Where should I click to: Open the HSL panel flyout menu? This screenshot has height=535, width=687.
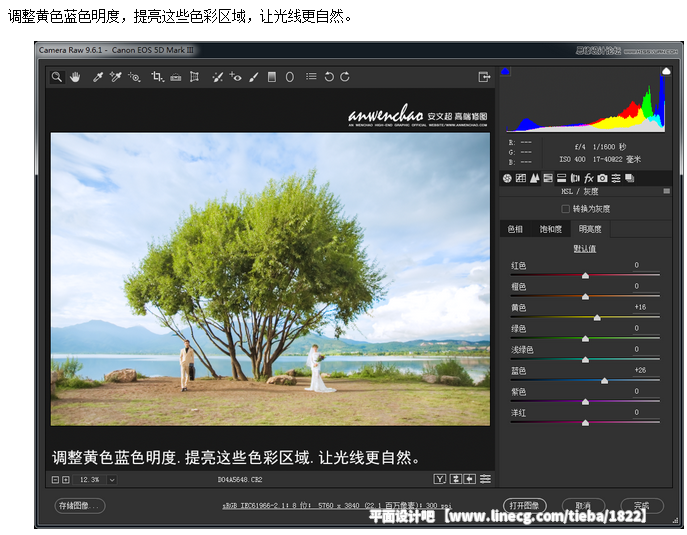pos(667,191)
